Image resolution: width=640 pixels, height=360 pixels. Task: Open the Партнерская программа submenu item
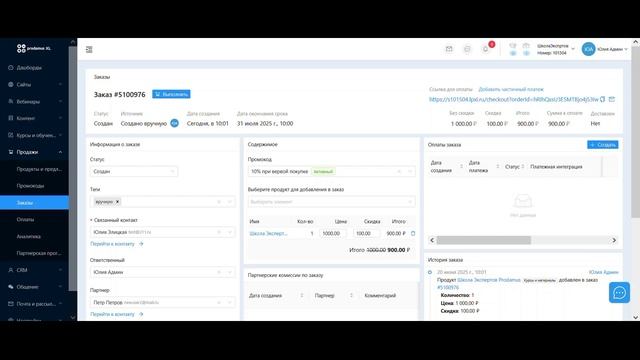pos(39,253)
